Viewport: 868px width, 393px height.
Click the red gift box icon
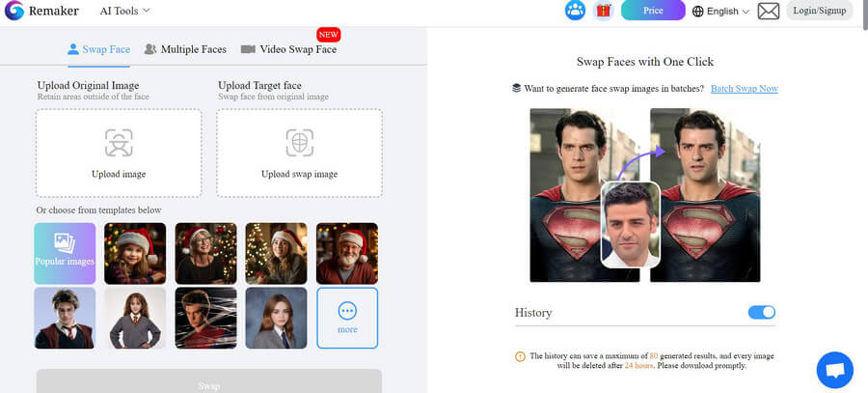tap(603, 10)
